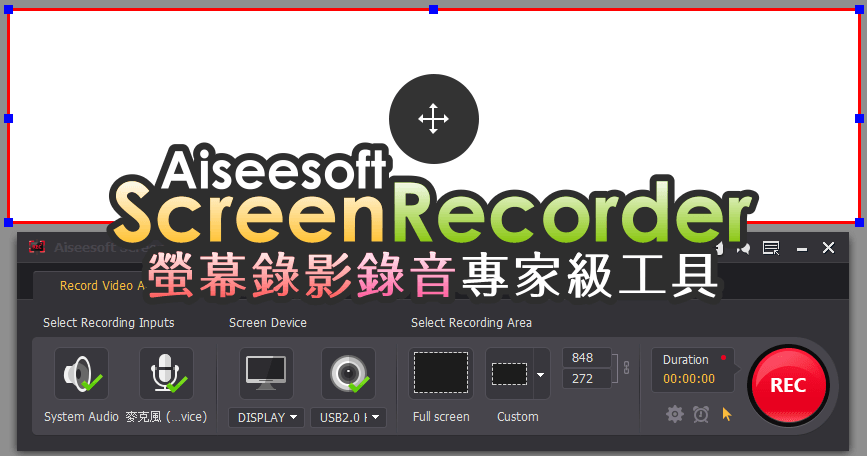Click the top-left blue selection handle
This screenshot has width=867, height=456.
point(8,9)
